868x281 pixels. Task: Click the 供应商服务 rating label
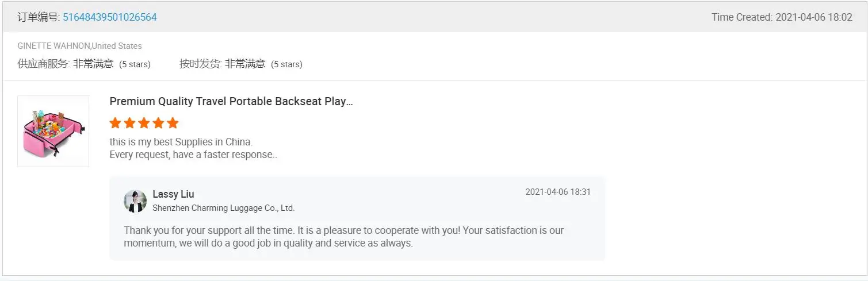[x=44, y=64]
